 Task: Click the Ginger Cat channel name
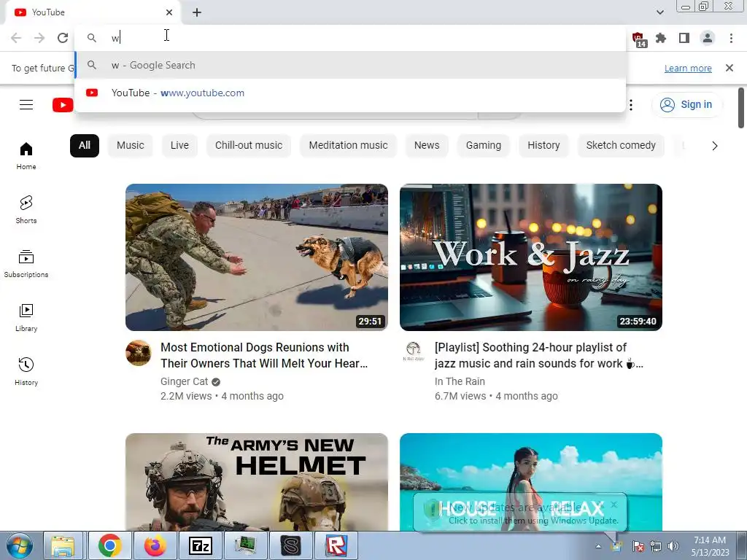184,381
